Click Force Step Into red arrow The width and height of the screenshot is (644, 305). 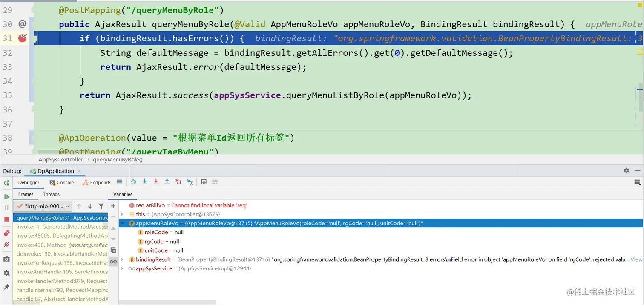coord(156,182)
